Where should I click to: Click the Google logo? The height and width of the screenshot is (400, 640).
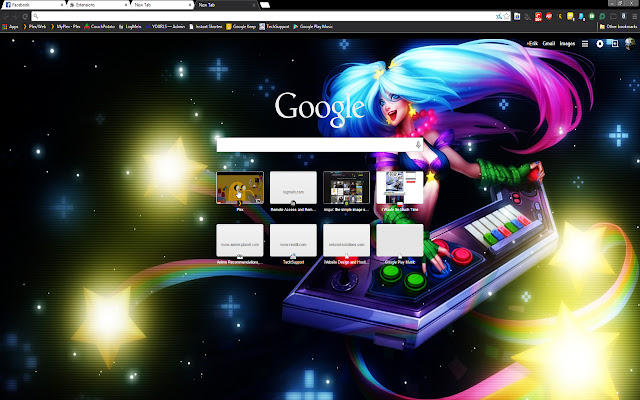coord(320,108)
